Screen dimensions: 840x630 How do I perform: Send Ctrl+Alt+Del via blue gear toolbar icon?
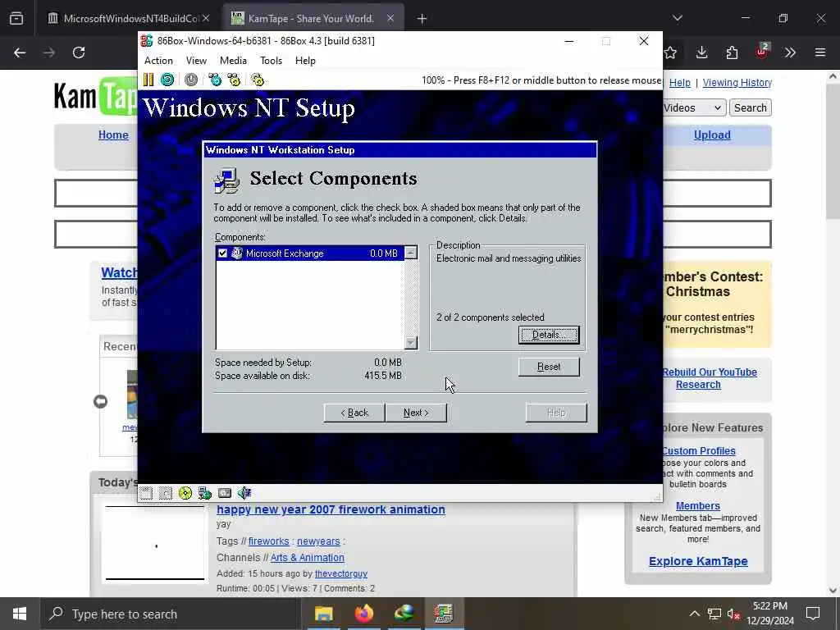click(x=215, y=80)
